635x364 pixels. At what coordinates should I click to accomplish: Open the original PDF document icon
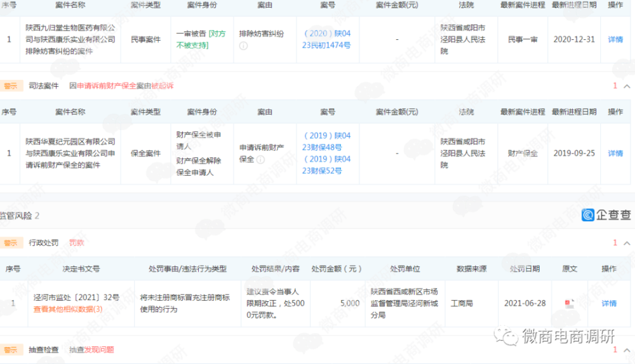click(570, 303)
